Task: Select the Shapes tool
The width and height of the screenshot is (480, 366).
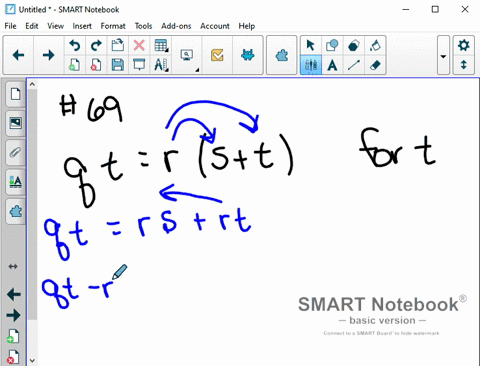Action: click(332, 45)
